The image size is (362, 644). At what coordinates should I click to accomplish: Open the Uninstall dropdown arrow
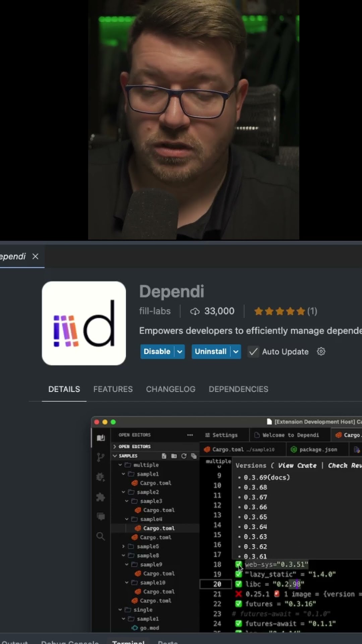coord(236,352)
